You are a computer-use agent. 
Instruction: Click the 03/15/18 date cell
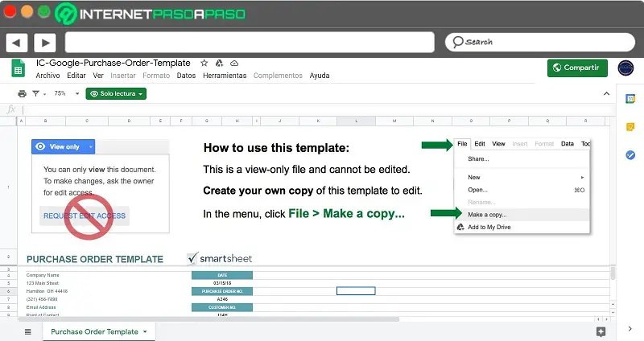[222, 283]
